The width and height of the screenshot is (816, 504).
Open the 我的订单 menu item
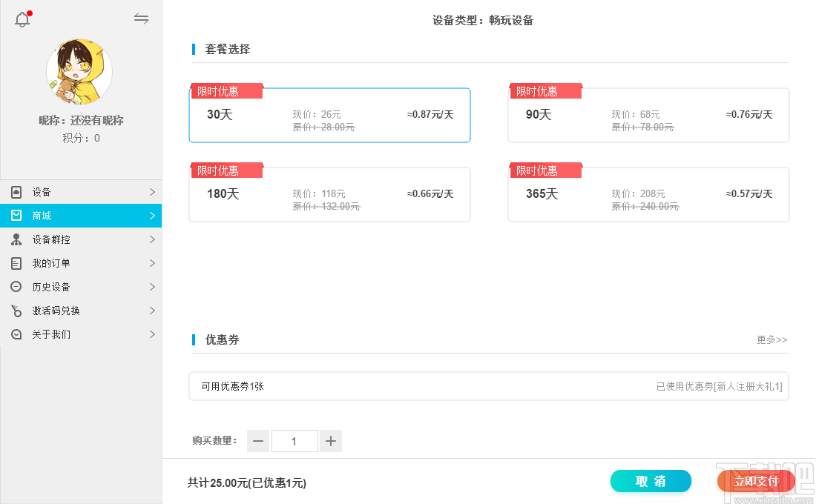point(52,263)
